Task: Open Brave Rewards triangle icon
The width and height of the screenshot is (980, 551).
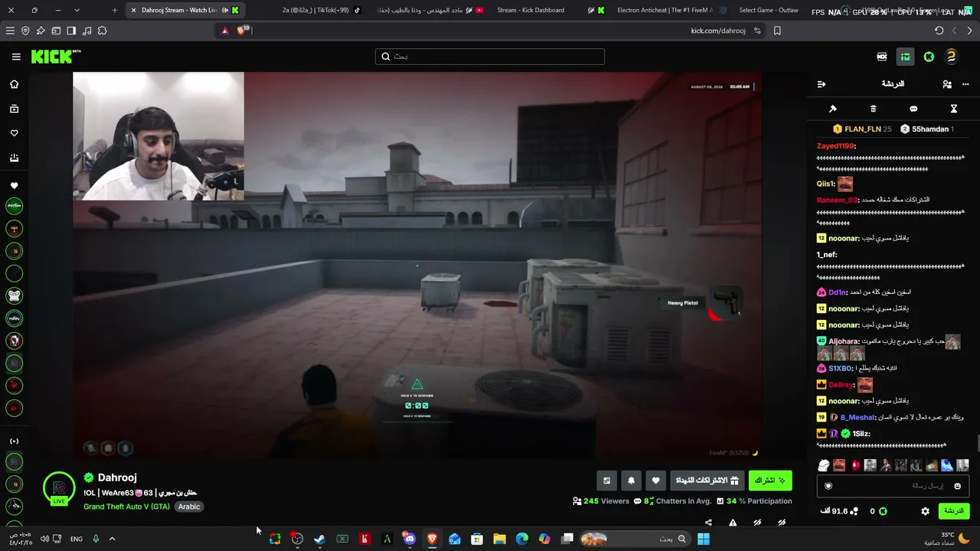Action: (224, 31)
